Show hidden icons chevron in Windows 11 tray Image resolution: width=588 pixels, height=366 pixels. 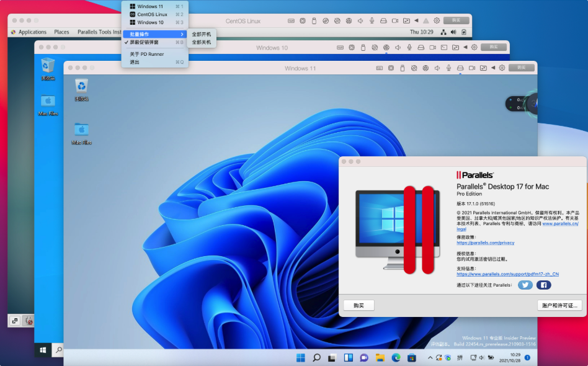point(430,358)
